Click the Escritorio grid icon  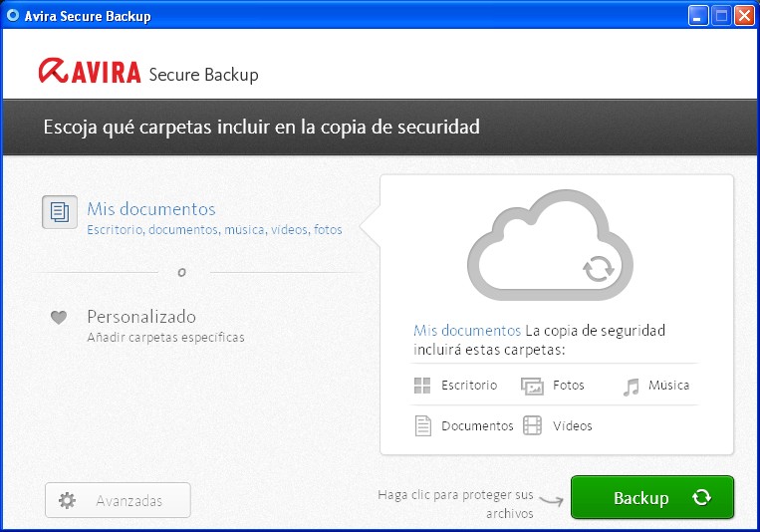click(x=422, y=386)
